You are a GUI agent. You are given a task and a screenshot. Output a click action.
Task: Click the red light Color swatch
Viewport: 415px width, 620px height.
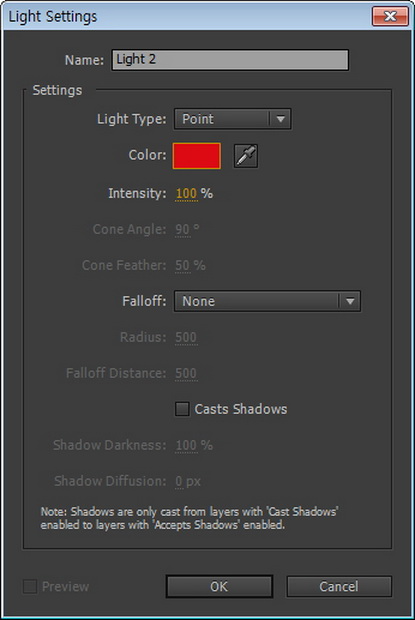click(x=196, y=156)
